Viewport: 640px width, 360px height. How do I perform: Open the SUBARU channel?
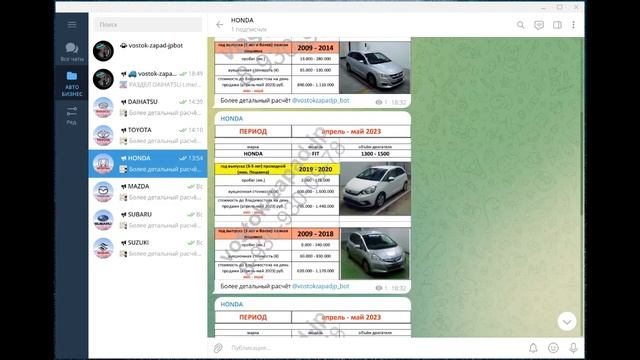point(148,220)
